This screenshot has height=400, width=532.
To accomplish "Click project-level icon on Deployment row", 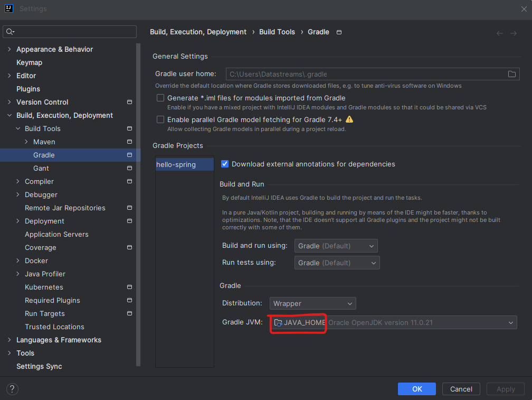I will [x=129, y=221].
